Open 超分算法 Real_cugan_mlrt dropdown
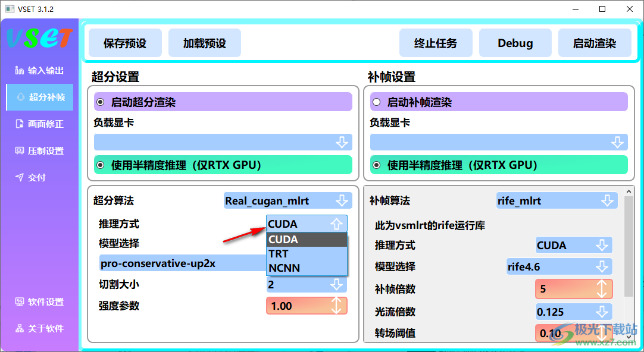The image size is (644, 352). click(288, 200)
